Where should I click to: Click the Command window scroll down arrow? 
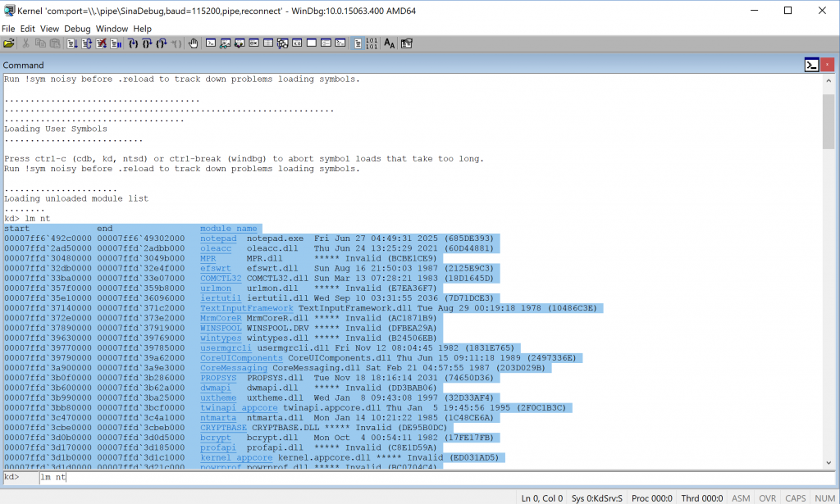click(x=829, y=463)
